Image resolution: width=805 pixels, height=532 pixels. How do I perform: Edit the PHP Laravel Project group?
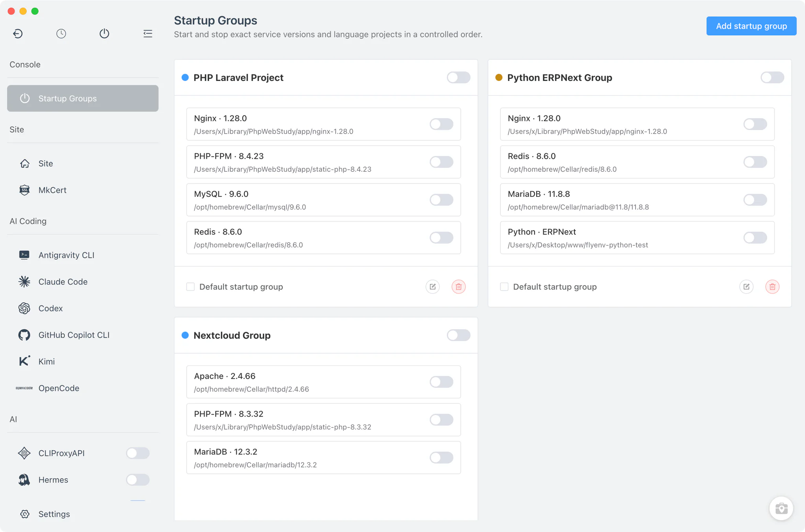(x=433, y=287)
